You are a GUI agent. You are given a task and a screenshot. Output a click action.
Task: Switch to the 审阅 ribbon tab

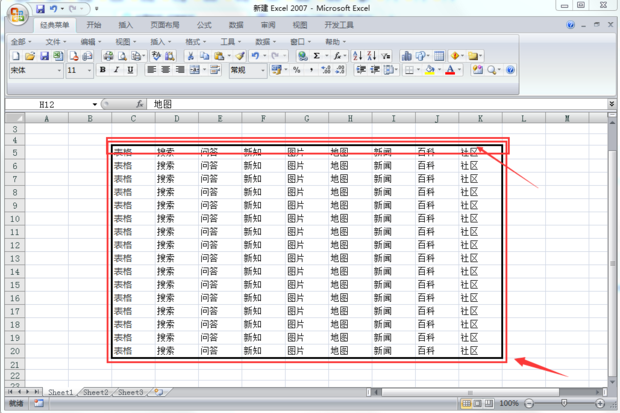(x=268, y=25)
